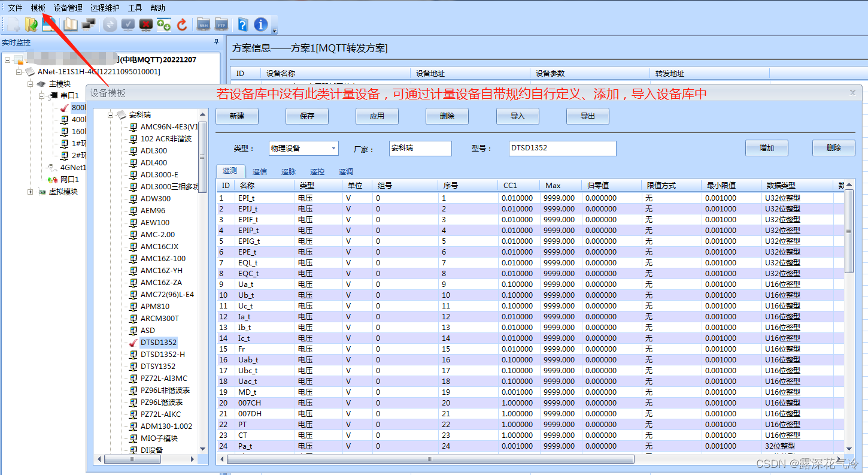Open the 文件 menu

point(15,8)
